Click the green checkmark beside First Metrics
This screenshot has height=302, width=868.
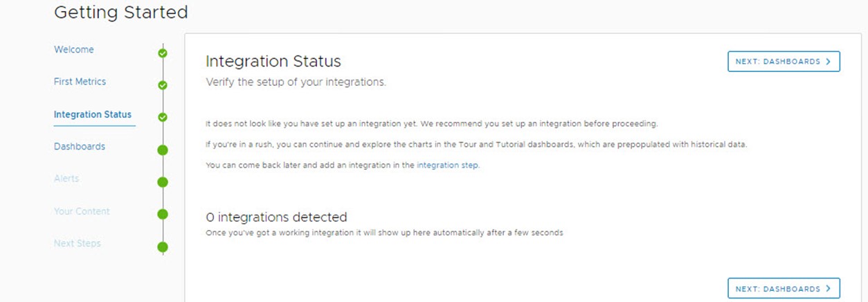click(163, 85)
